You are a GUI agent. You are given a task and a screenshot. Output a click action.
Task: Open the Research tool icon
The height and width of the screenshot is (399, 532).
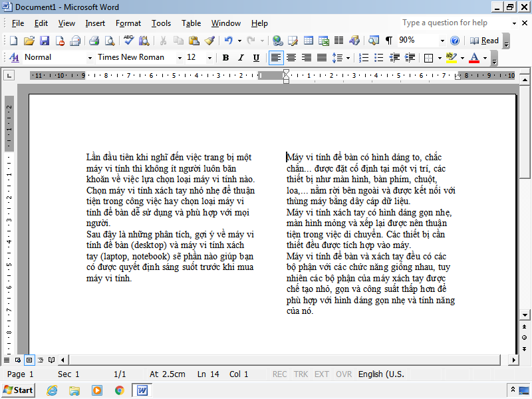[144, 41]
